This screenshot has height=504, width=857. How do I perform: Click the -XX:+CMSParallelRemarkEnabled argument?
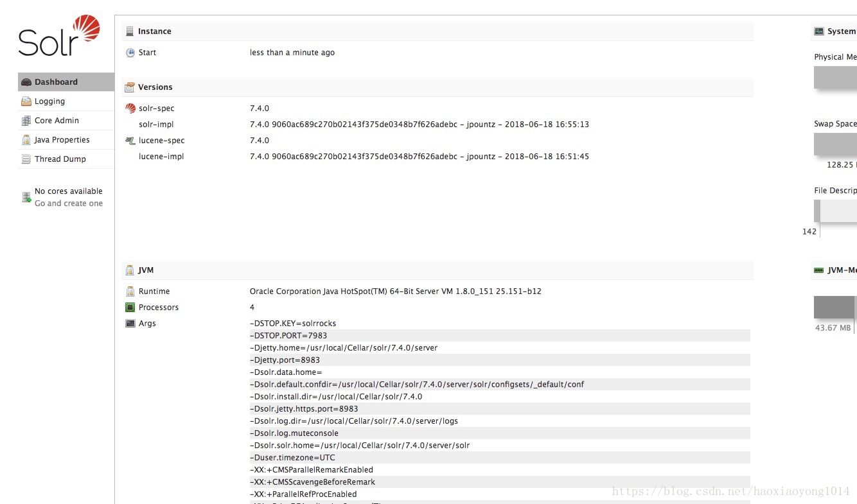pos(312,470)
